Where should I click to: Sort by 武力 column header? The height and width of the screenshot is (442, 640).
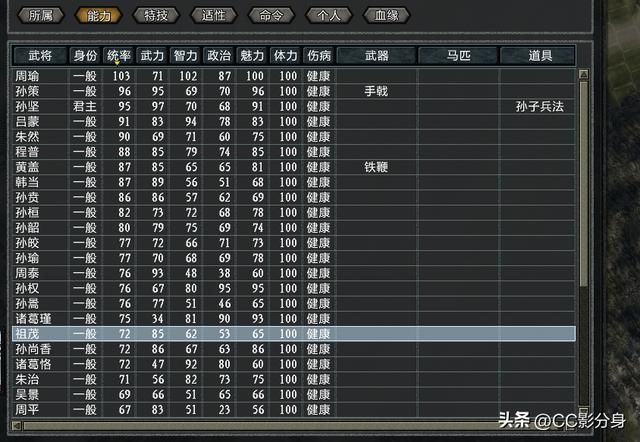click(152, 56)
